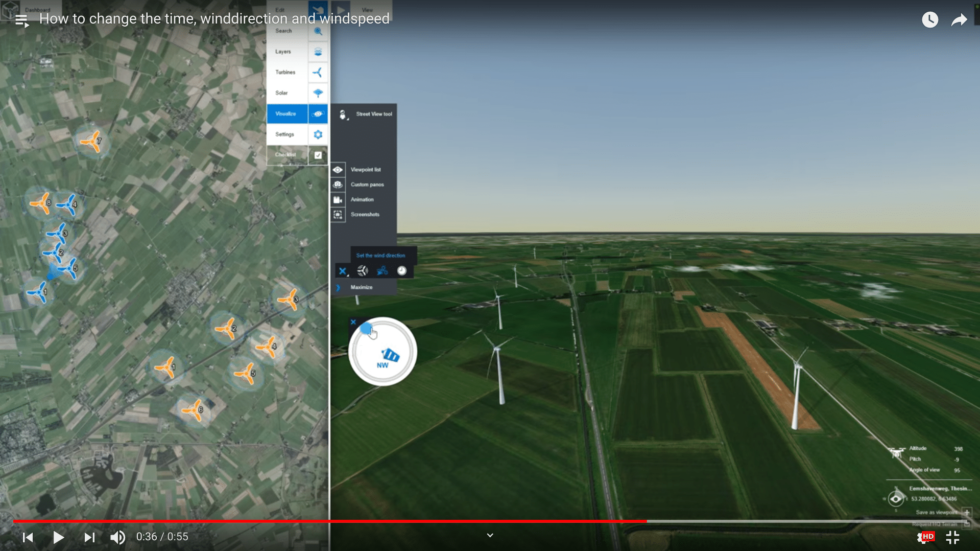Expand the chevron below the progress bar
Image resolution: width=980 pixels, height=551 pixels.
pos(490,535)
